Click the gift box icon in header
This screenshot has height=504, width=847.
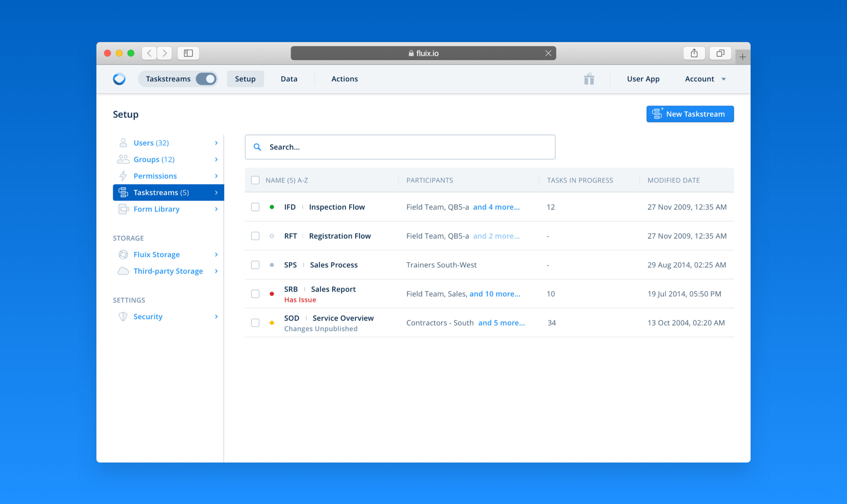[x=589, y=79]
